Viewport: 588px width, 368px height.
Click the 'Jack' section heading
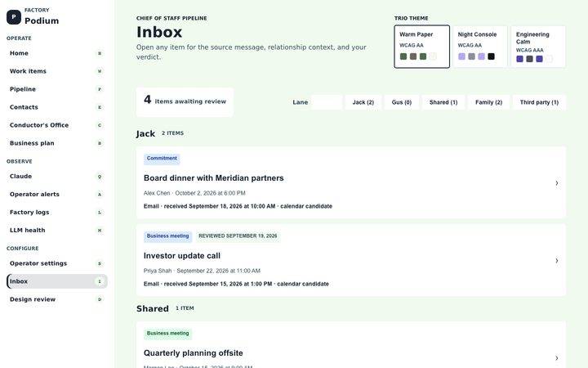(145, 133)
